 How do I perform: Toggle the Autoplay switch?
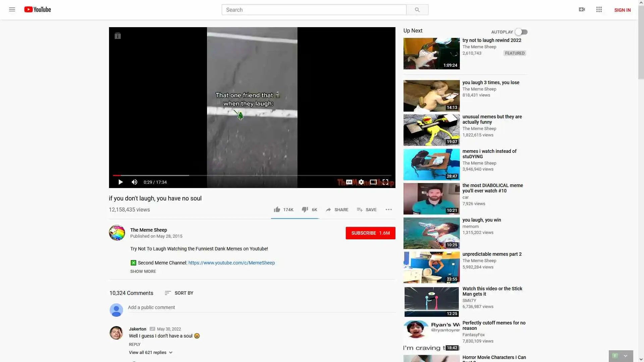[x=521, y=32]
